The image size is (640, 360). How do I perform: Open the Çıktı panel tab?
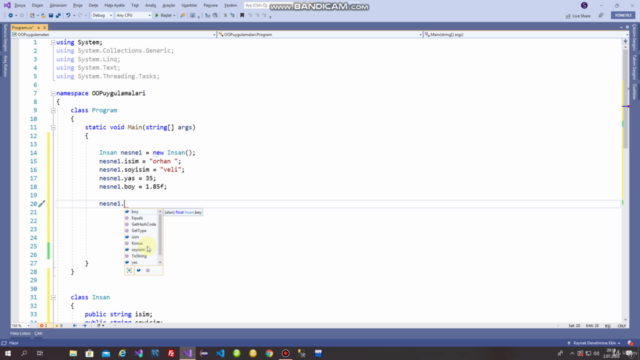[38, 333]
